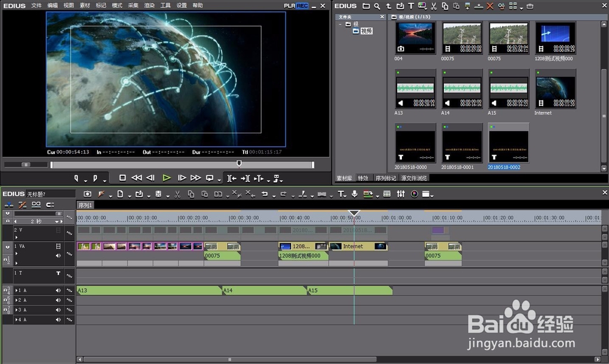This screenshot has width=609, height=364.
Task: Select the Internet clip thumbnail in bin
Action: coord(555,88)
